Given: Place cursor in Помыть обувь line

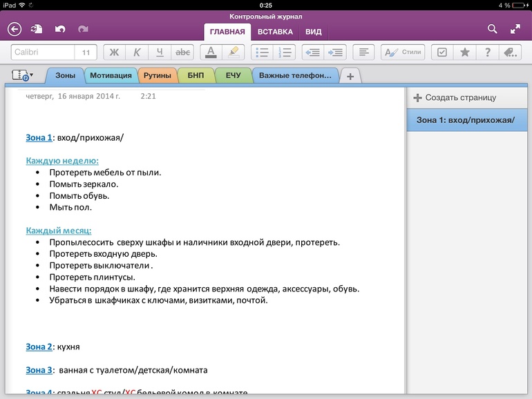Looking at the screenshot, I should (x=79, y=195).
